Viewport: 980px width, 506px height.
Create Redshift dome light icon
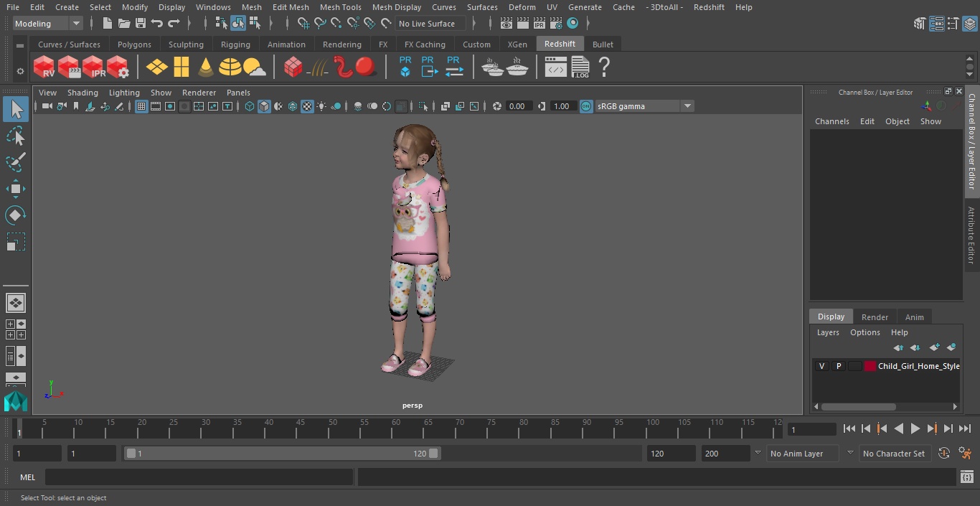pyautogui.click(x=230, y=67)
